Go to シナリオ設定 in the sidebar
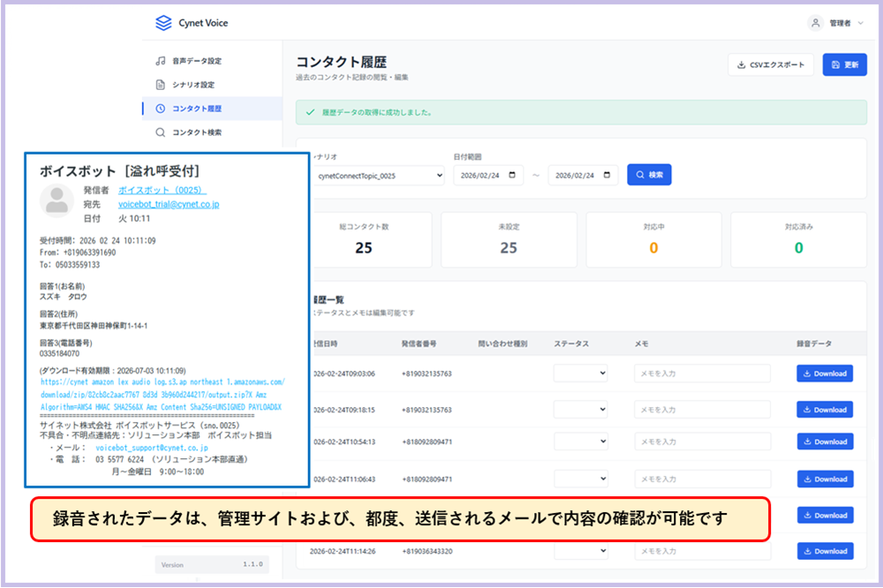Screen dimensions: 883x588 [192, 85]
